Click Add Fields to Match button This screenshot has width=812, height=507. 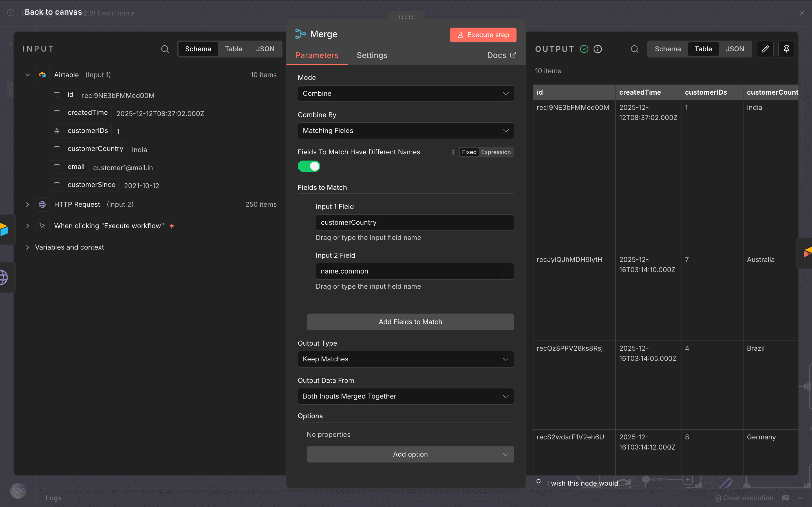pos(410,322)
